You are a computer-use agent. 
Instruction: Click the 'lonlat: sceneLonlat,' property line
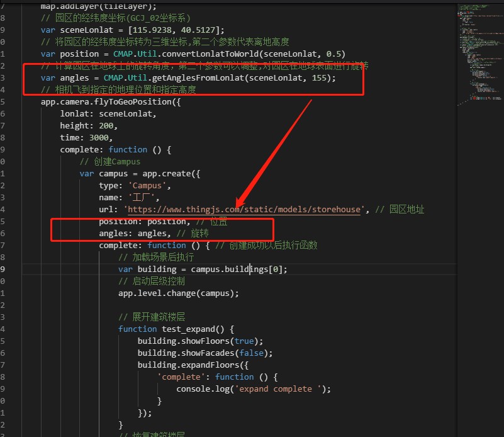[x=108, y=114]
